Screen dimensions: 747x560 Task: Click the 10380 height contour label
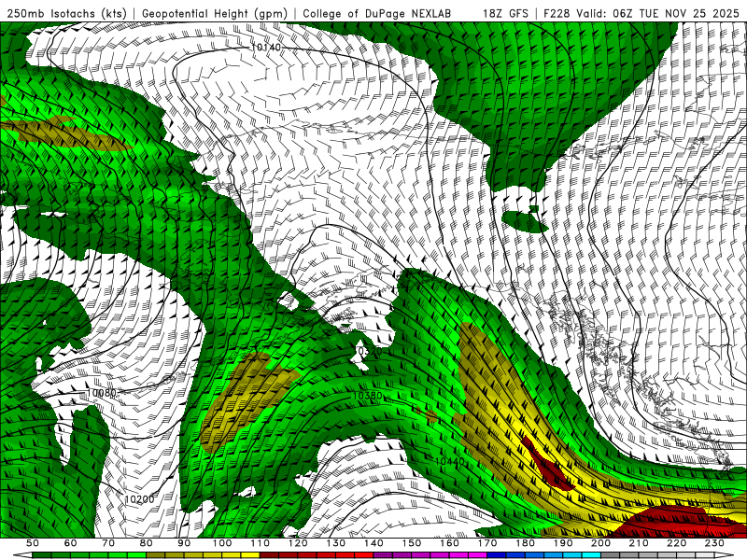pos(367,395)
